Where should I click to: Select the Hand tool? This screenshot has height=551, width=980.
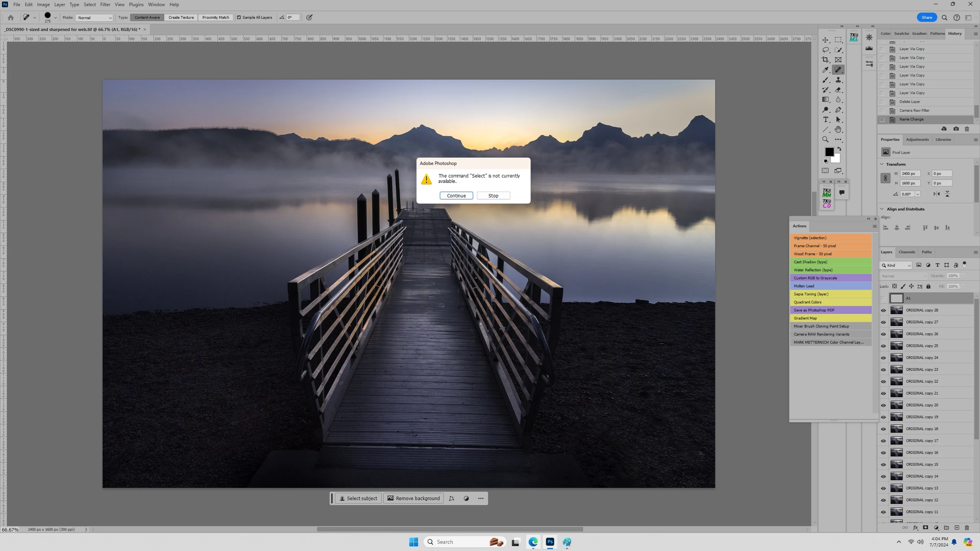(x=838, y=130)
